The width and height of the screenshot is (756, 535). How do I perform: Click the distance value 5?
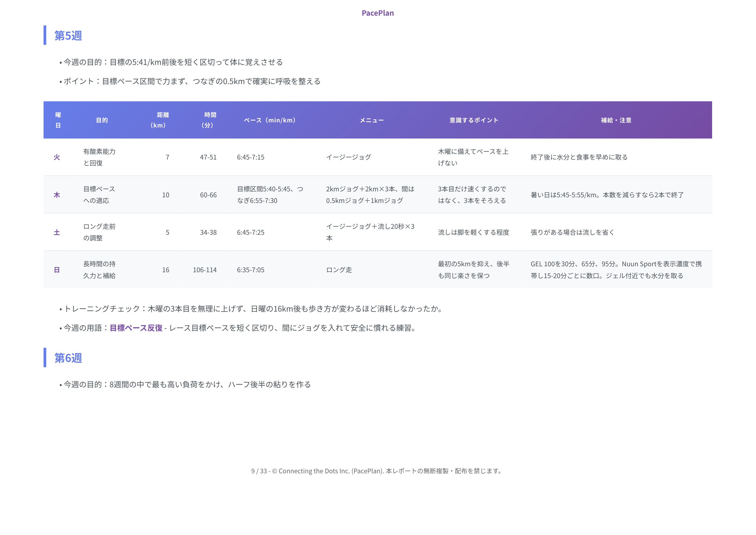coord(167,232)
